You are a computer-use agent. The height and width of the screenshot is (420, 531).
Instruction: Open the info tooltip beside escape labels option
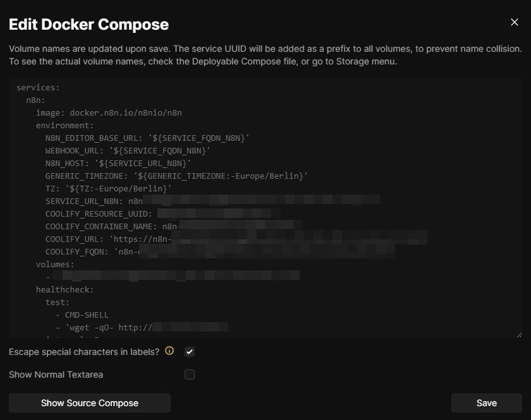coord(169,352)
